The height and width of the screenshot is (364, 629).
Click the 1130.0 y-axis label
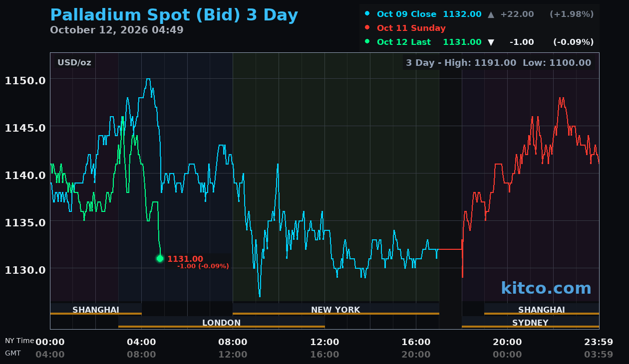click(25, 269)
